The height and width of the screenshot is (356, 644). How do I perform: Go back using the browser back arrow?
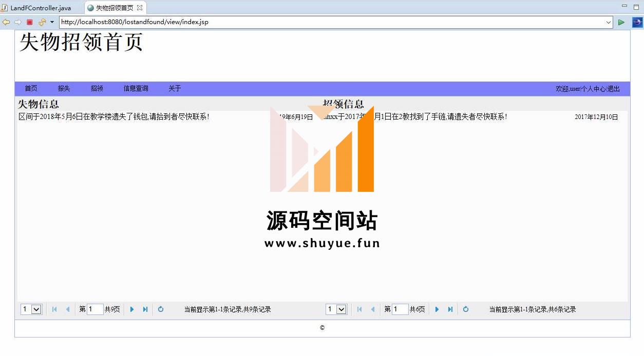(6, 22)
